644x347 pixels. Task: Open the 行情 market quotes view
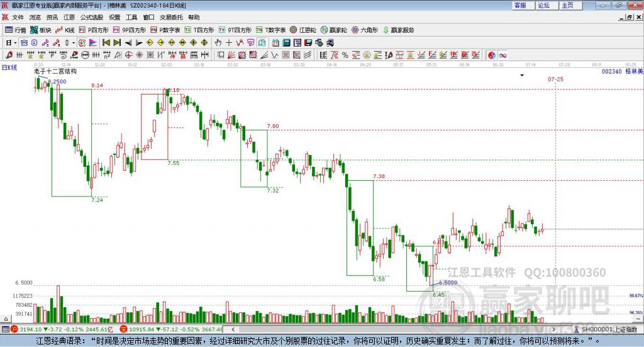point(15,30)
